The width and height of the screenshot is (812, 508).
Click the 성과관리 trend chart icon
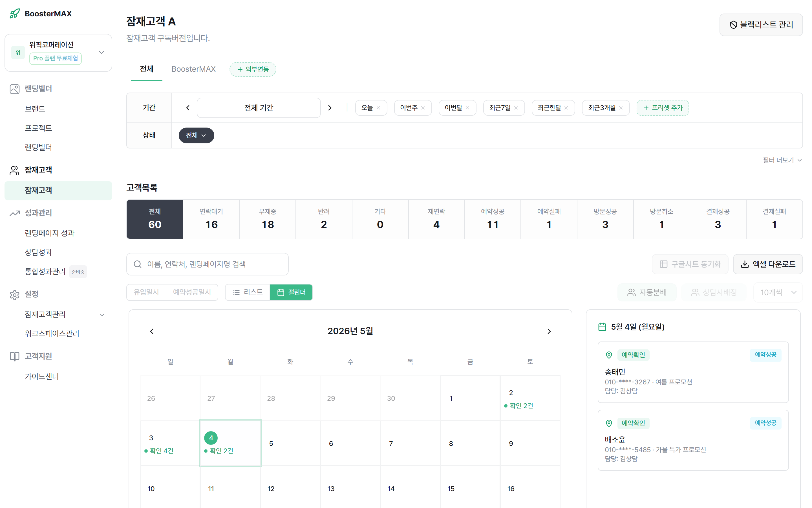tap(14, 213)
